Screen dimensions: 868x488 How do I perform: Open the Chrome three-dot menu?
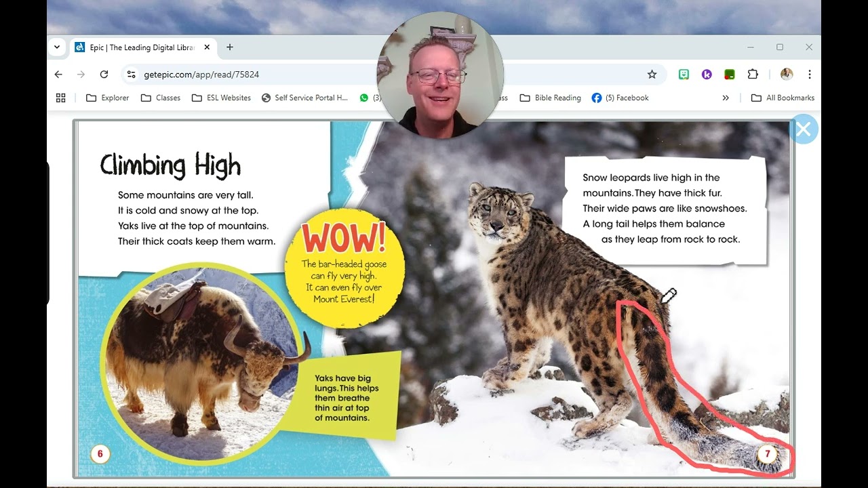click(x=810, y=75)
